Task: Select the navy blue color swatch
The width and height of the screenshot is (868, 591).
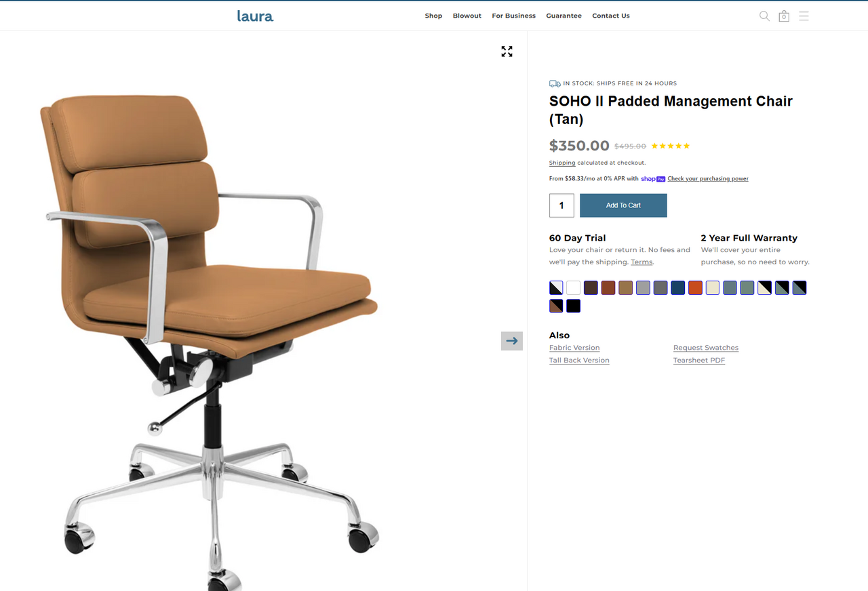Action: pos(678,287)
